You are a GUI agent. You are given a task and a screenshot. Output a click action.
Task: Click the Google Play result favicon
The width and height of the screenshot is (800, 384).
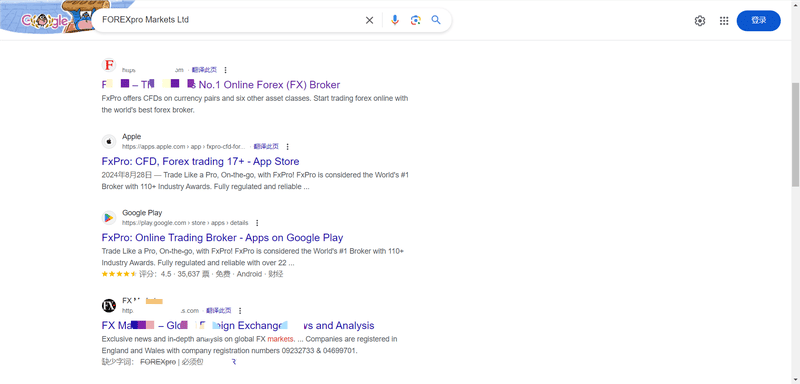pyautogui.click(x=109, y=218)
